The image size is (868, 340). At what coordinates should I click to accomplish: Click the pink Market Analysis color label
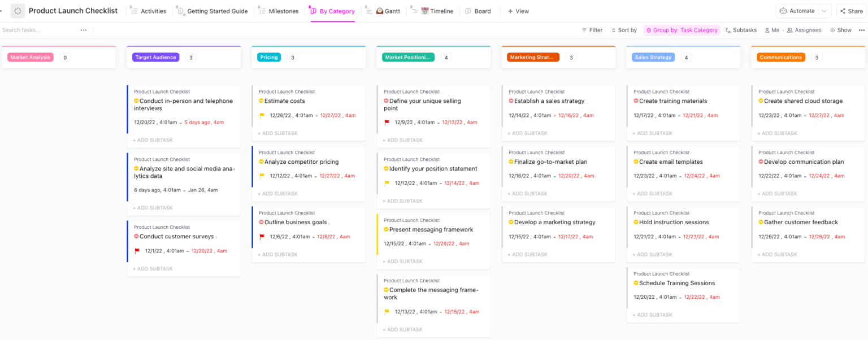pos(30,57)
